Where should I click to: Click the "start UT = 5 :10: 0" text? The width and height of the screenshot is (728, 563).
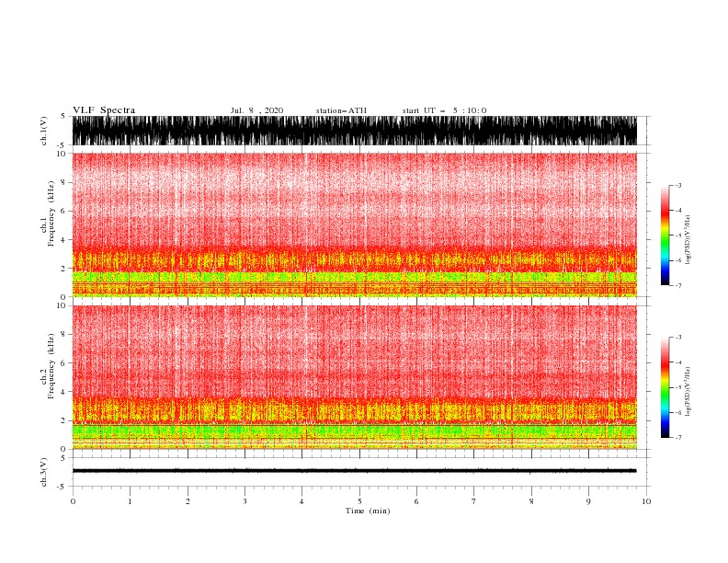pos(444,110)
